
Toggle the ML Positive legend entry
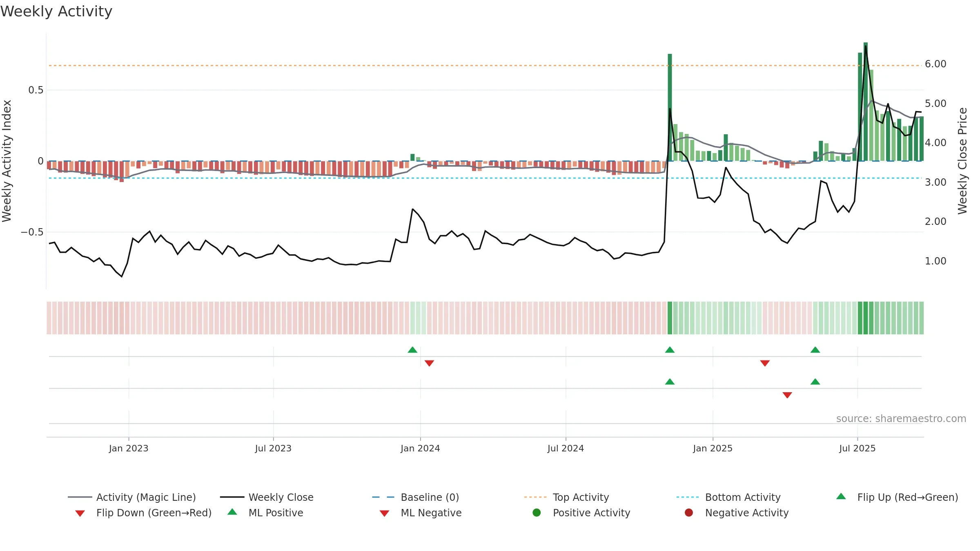click(x=265, y=513)
